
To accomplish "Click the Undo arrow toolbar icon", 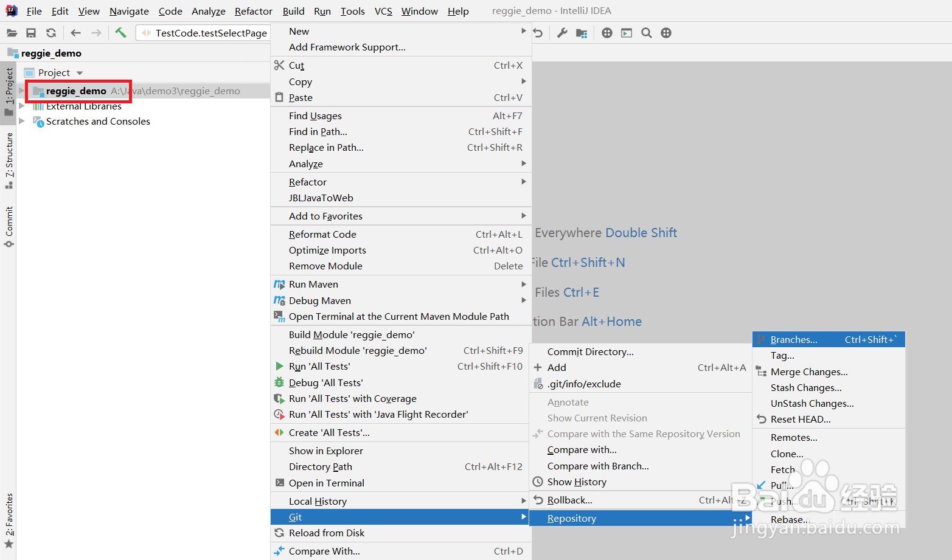I will point(538,33).
